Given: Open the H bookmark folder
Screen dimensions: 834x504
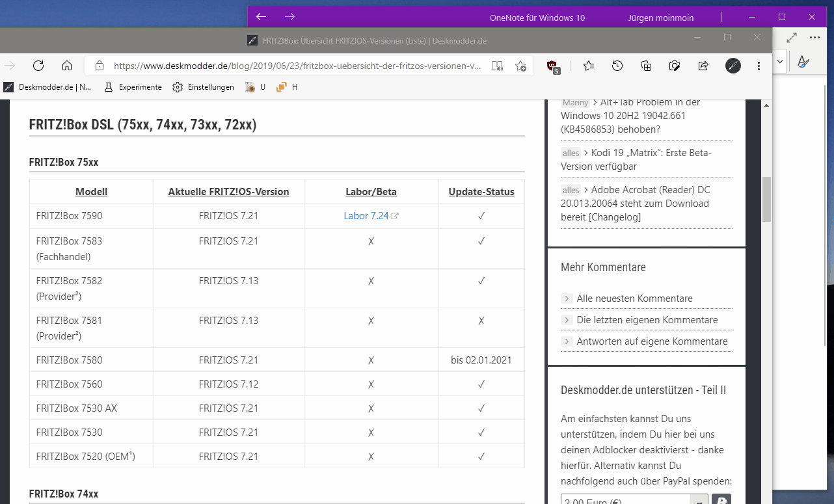Looking at the screenshot, I should pyautogui.click(x=287, y=87).
